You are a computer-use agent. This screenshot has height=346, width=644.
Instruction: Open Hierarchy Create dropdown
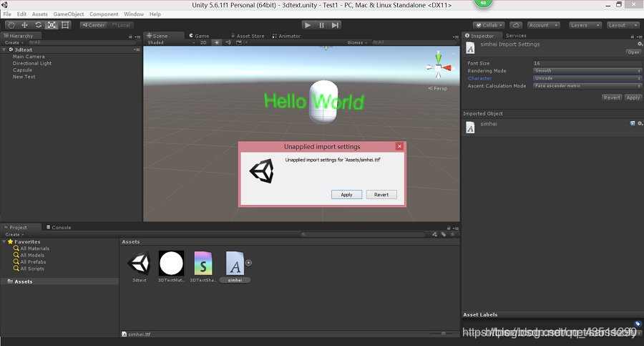click(14, 42)
